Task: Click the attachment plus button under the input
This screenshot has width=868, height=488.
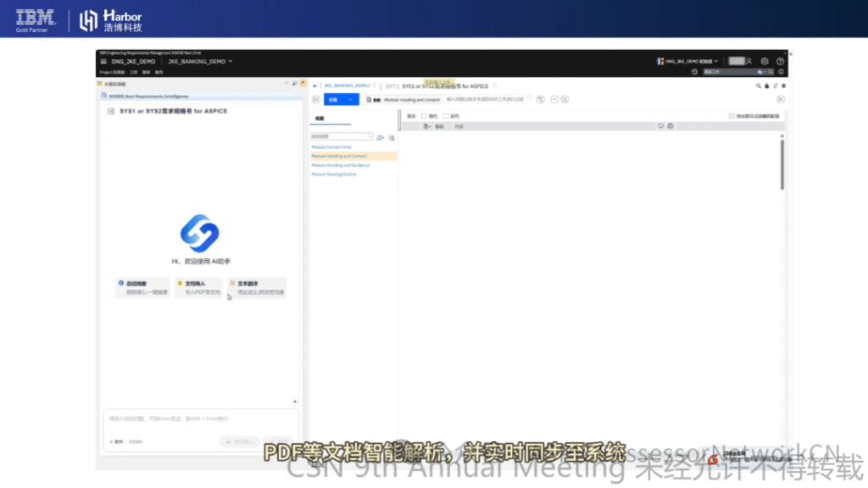Action: click(x=115, y=441)
